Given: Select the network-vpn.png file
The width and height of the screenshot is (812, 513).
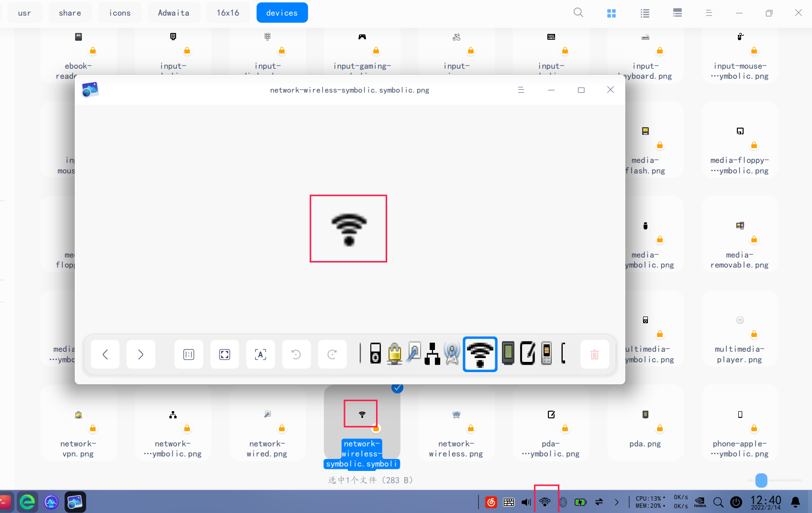Looking at the screenshot, I should pos(78,423).
